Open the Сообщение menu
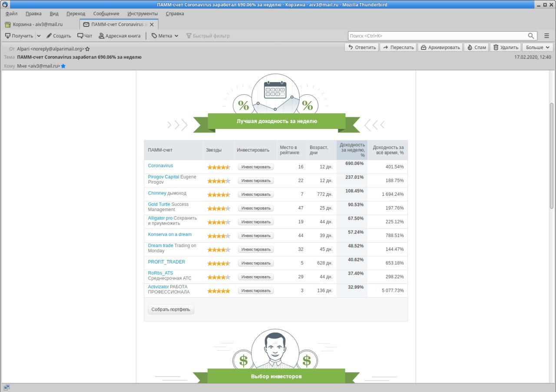The height and width of the screenshot is (392, 556). tap(106, 13)
